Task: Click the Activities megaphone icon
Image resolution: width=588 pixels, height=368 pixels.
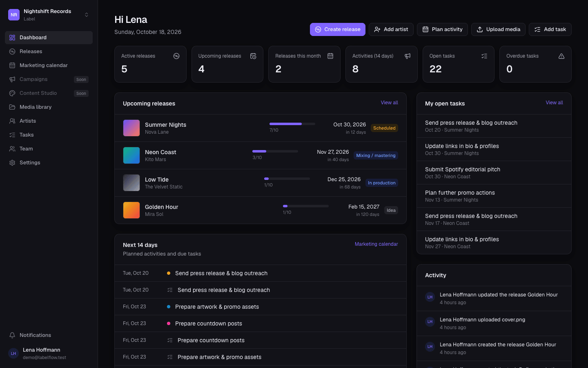Action: 408,56
